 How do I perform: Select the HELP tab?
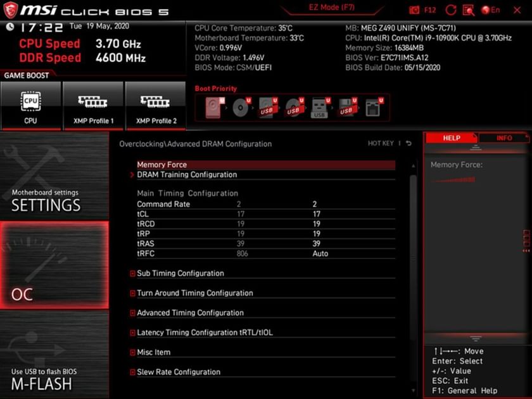(x=451, y=137)
